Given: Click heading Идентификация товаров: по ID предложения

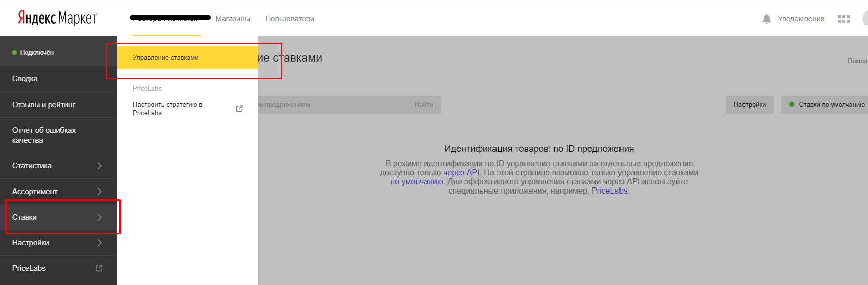Looking at the screenshot, I should point(539,149).
